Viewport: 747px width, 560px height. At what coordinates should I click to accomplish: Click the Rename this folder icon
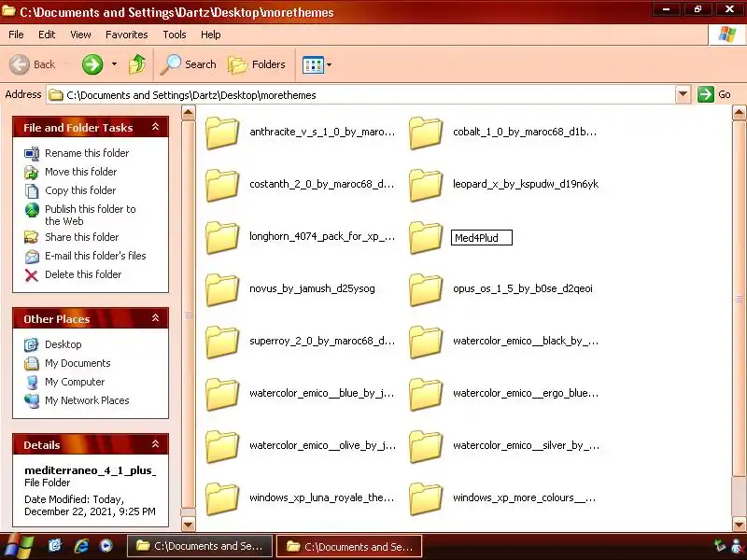point(32,153)
